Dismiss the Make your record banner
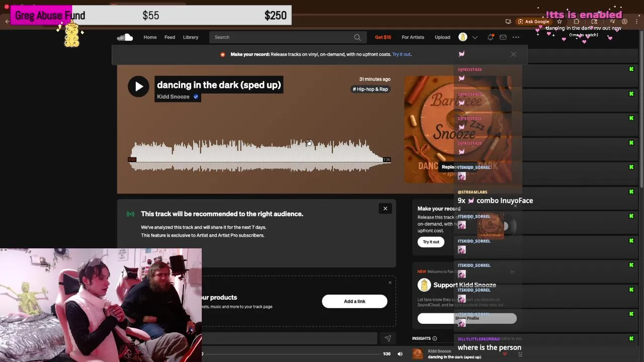 513,54
